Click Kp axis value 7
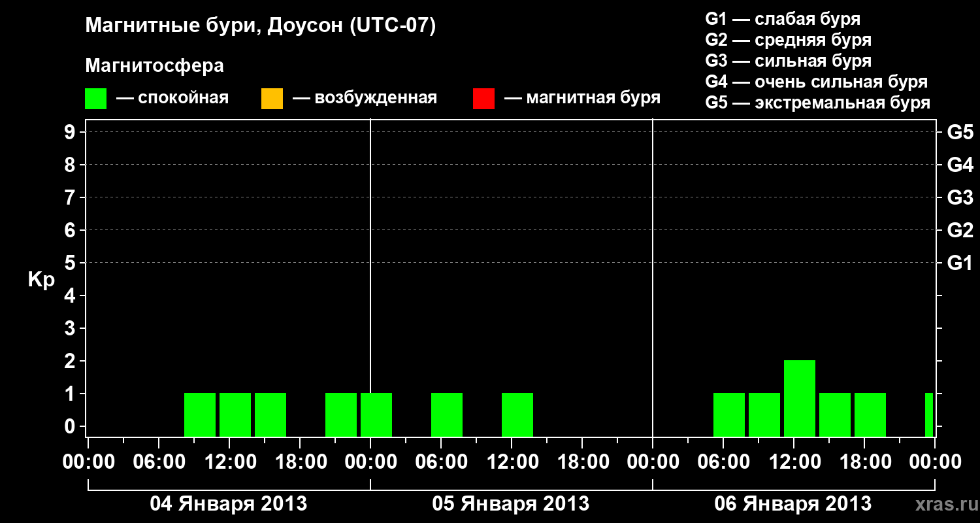Image resolution: width=980 pixels, height=523 pixels. tap(71, 197)
